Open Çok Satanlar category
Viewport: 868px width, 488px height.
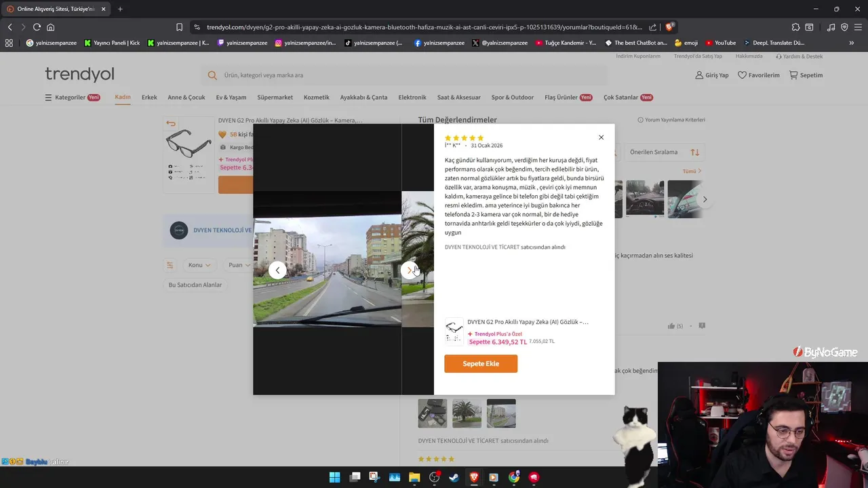click(628, 98)
